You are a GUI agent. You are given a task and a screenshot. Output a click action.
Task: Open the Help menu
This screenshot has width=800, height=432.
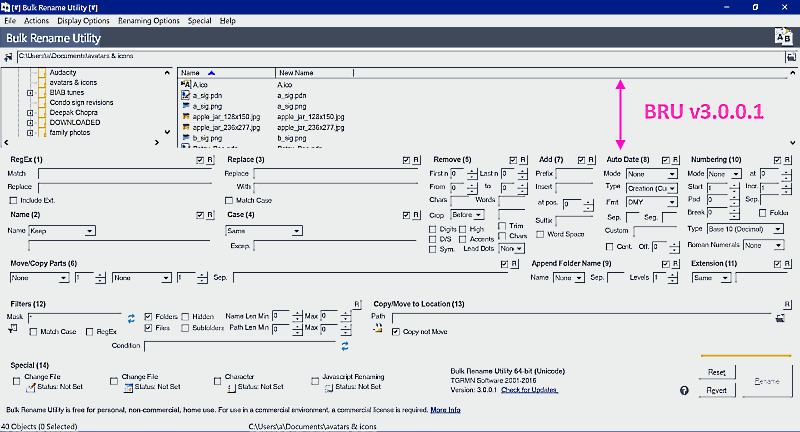pyautogui.click(x=228, y=21)
